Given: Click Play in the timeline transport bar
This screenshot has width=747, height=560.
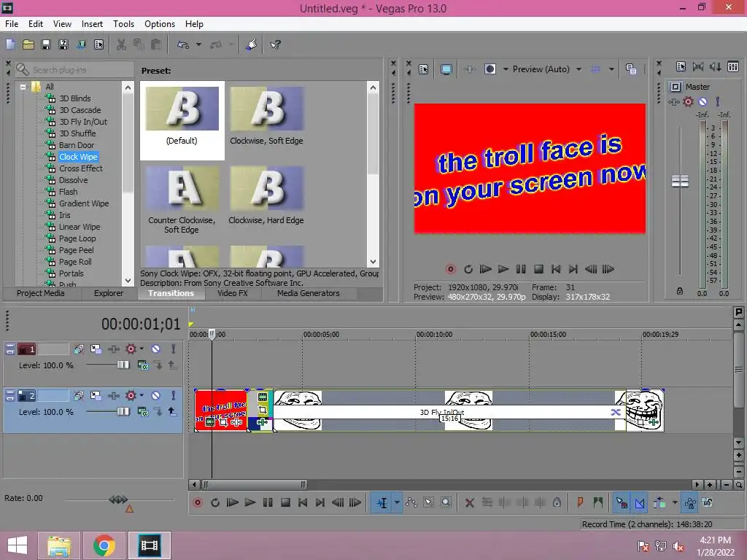Looking at the screenshot, I should [249, 502].
